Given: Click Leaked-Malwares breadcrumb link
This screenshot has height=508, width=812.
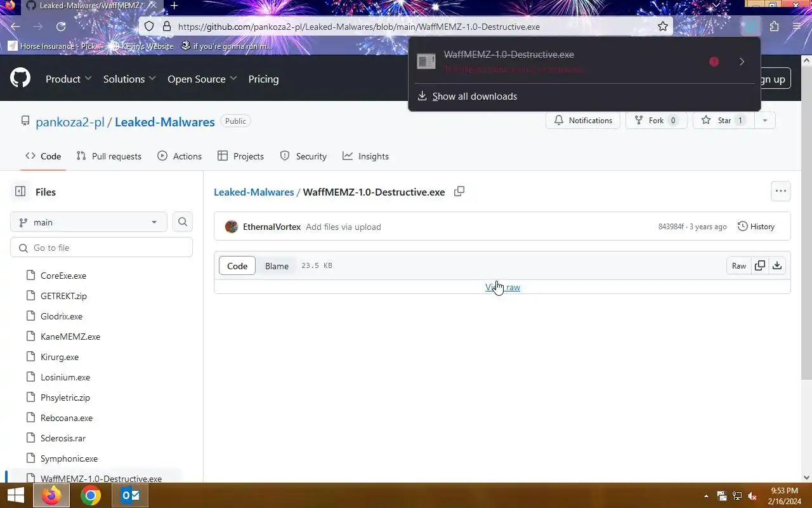Looking at the screenshot, I should pyautogui.click(x=254, y=192).
